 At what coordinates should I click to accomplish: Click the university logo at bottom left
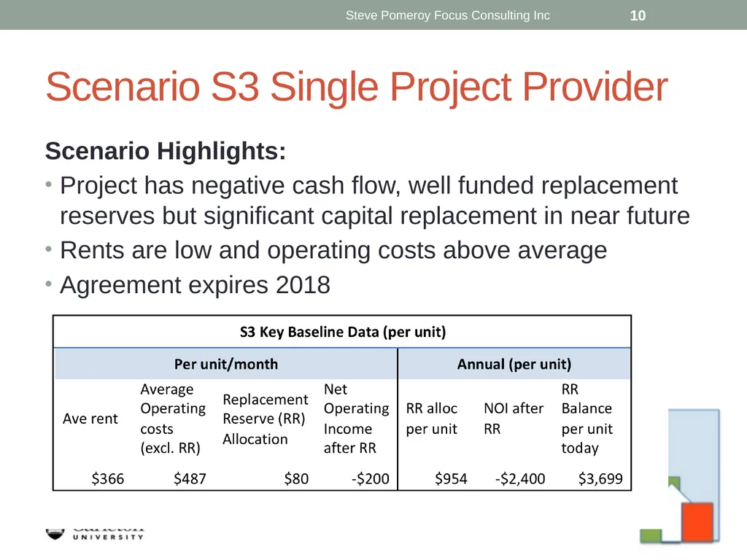[94, 534]
